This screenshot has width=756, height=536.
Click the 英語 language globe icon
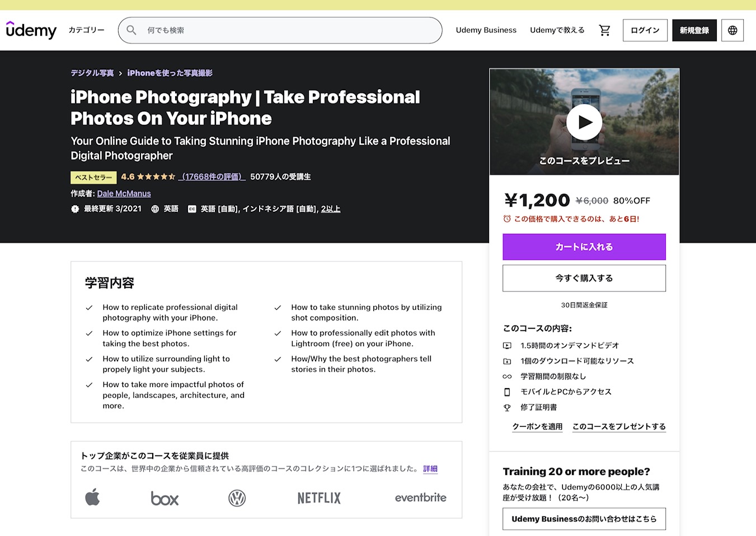click(x=155, y=209)
